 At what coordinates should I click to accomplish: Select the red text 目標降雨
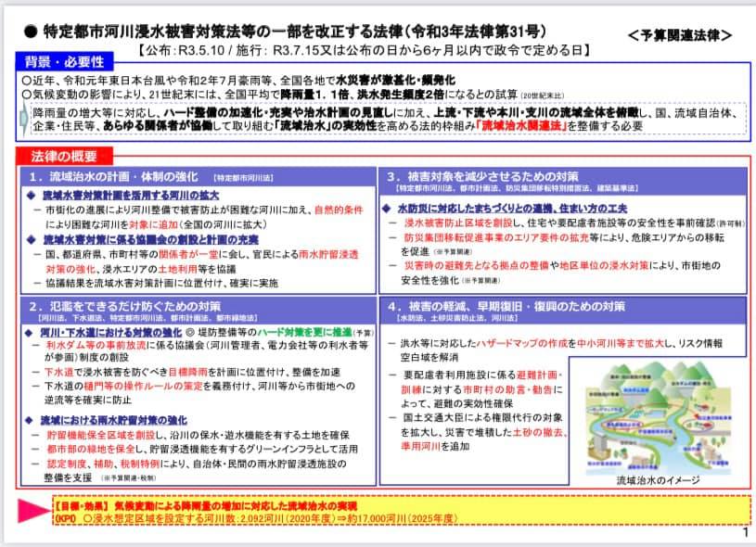click(x=187, y=372)
